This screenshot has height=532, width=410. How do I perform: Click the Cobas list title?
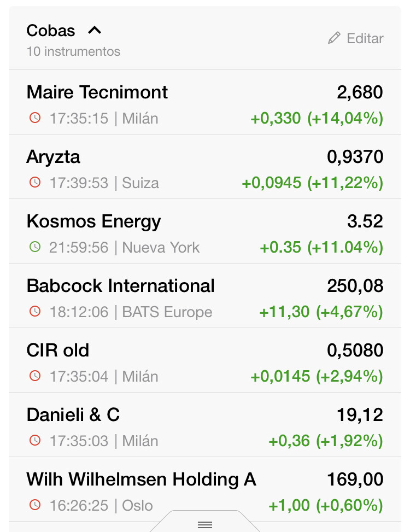click(x=51, y=31)
